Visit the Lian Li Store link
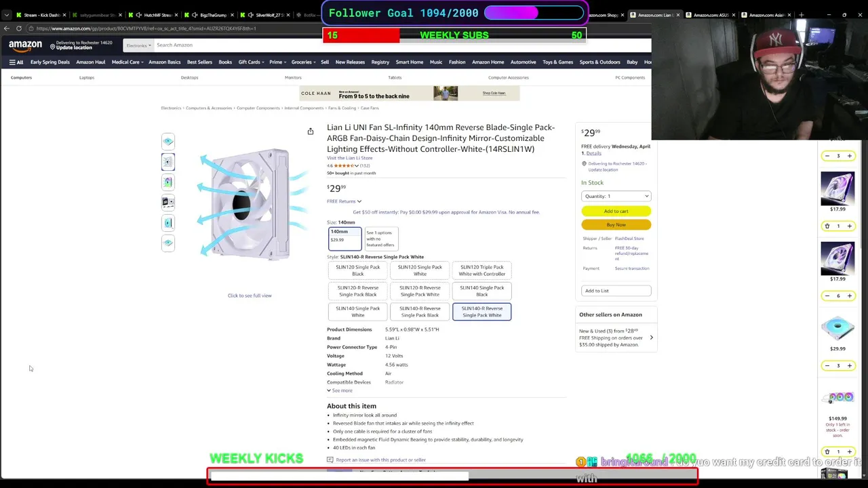 [x=349, y=158]
